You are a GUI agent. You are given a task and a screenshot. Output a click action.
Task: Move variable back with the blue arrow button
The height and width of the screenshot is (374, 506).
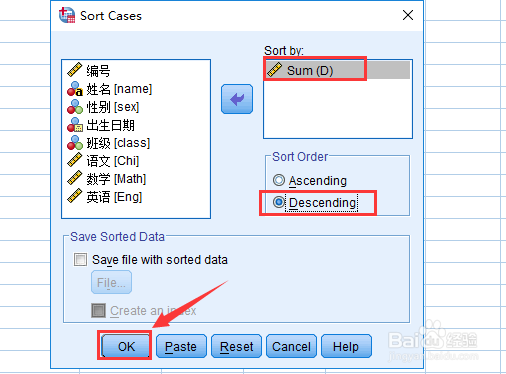tap(237, 99)
